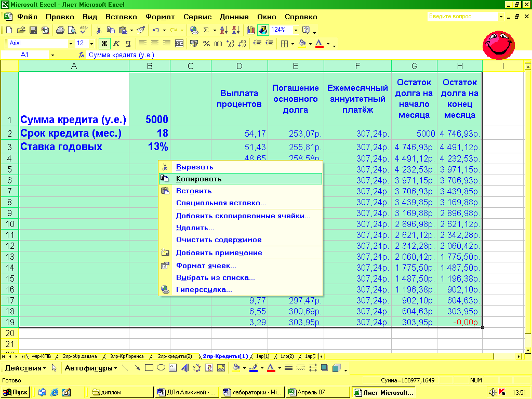Apply drawing toolbar blue line color
532x399 pixels.
coord(253,368)
